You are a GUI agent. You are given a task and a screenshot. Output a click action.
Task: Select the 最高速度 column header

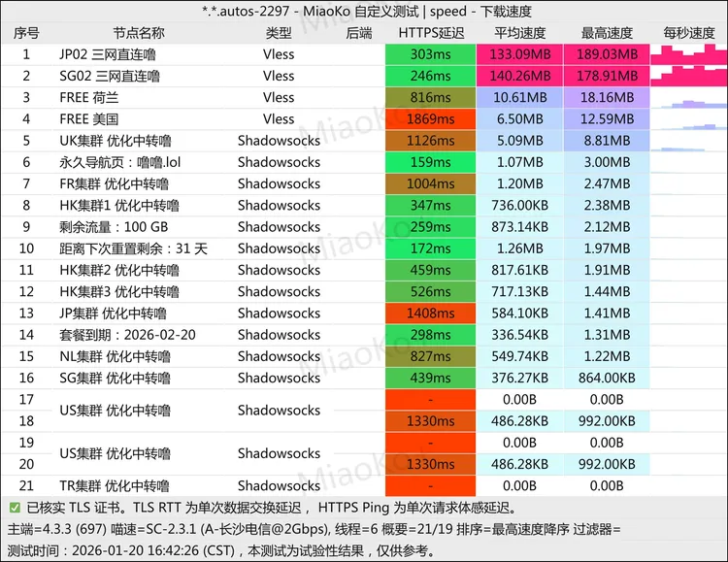607,33
